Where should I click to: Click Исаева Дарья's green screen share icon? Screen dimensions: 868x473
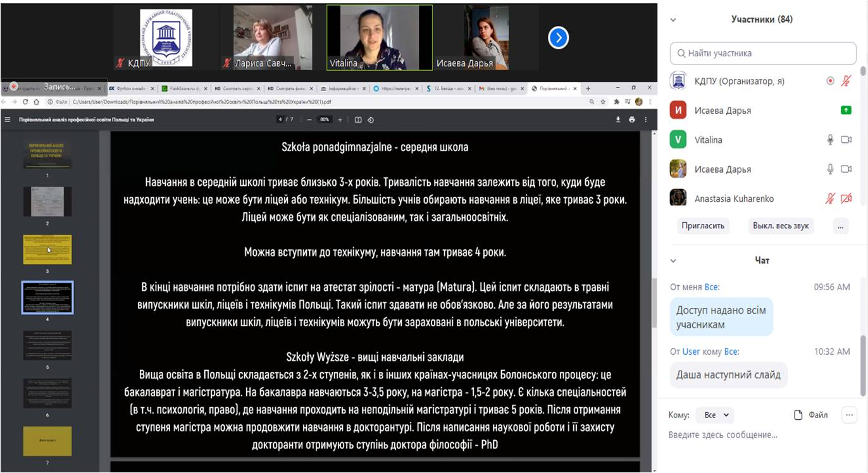846,110
